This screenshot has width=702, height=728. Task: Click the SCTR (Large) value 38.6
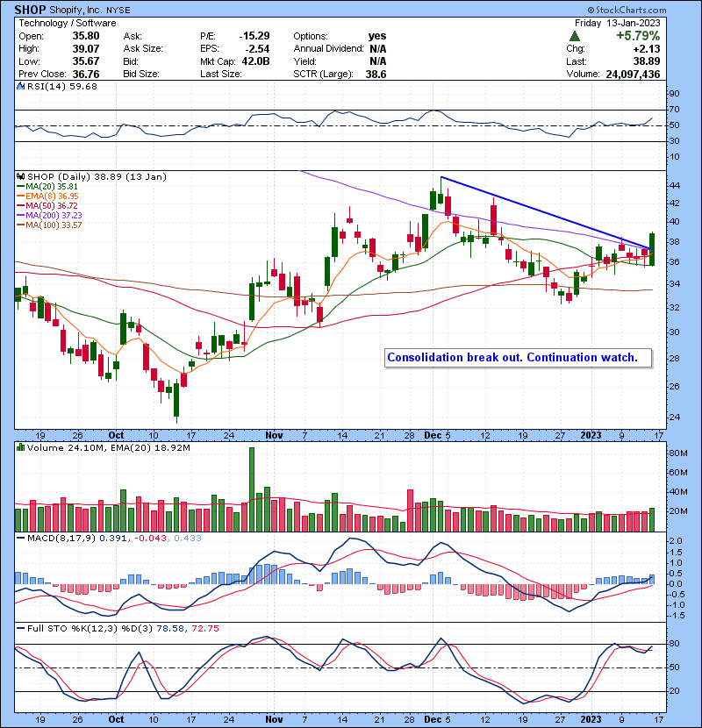click(x=376, y=74)
